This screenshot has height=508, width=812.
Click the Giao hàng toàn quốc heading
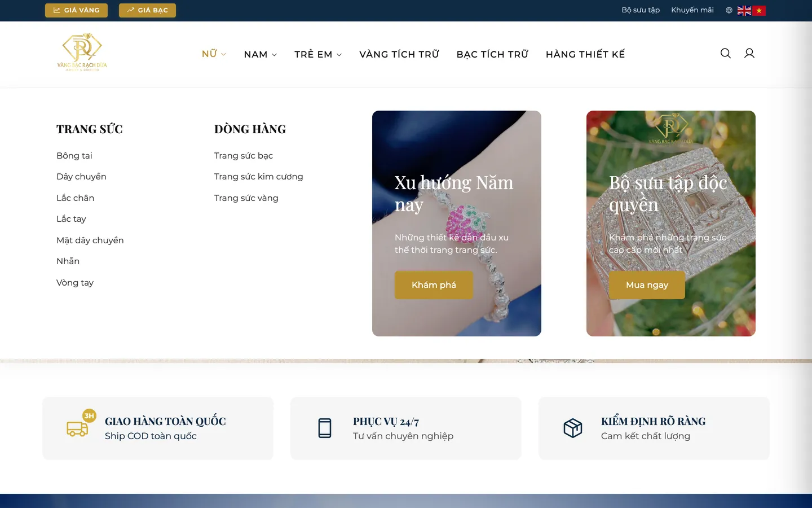coord(165,422)
